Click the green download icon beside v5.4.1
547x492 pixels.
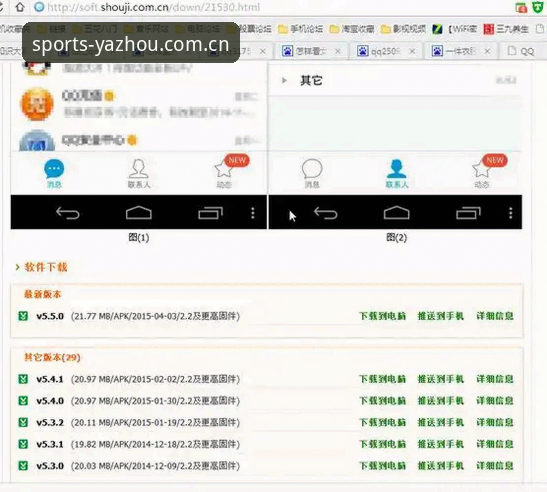pyautogui.click(x=23, y=379)
